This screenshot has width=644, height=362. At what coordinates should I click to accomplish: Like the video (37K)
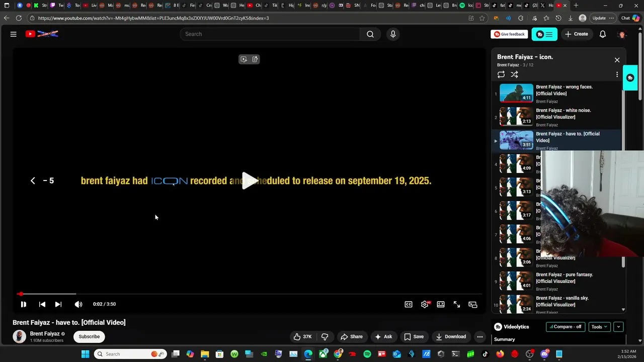pos(303,337)
